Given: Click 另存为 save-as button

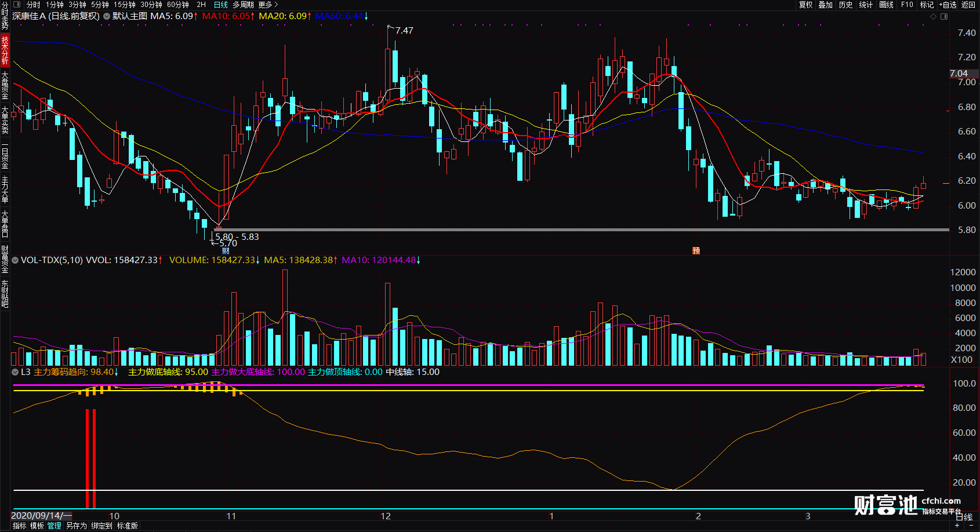Looking at the screenshot, I should pyautogui.click(x=76, y=526).
